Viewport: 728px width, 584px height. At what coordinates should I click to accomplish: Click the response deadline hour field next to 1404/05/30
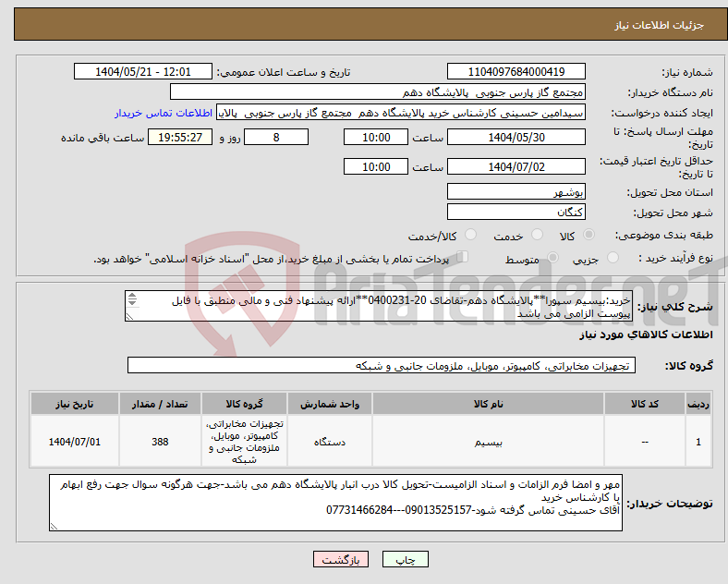click(376, 138)
